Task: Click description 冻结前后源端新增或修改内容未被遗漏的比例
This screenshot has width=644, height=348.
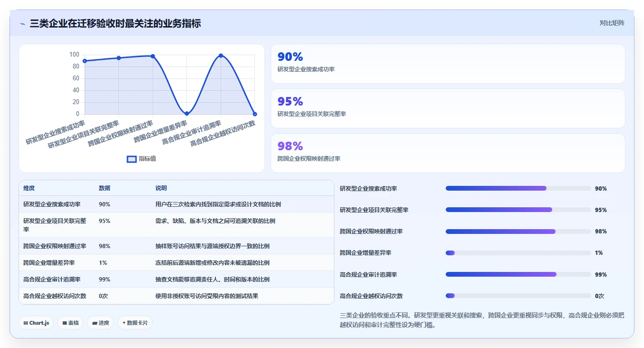Action: tap(213, 263)
